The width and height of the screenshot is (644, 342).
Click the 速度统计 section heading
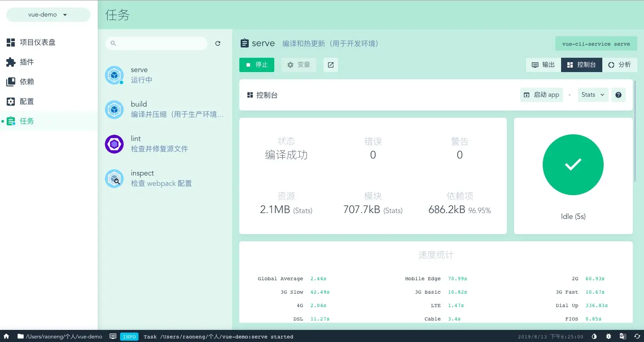[x=436, y=255]
